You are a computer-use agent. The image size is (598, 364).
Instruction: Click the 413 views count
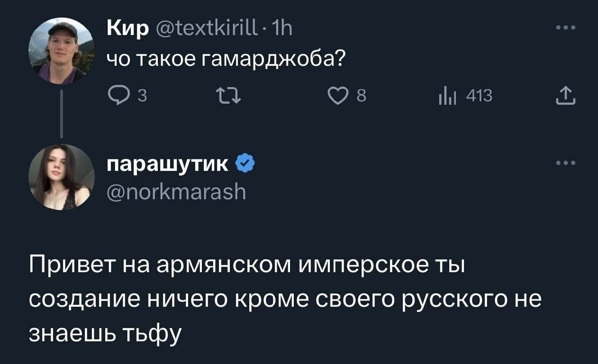(479, 97)
